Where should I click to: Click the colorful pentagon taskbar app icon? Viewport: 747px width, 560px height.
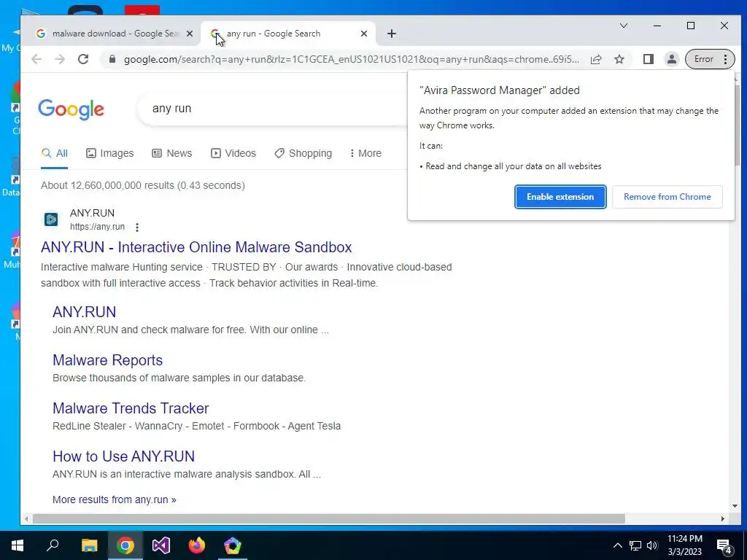point(233,545)
